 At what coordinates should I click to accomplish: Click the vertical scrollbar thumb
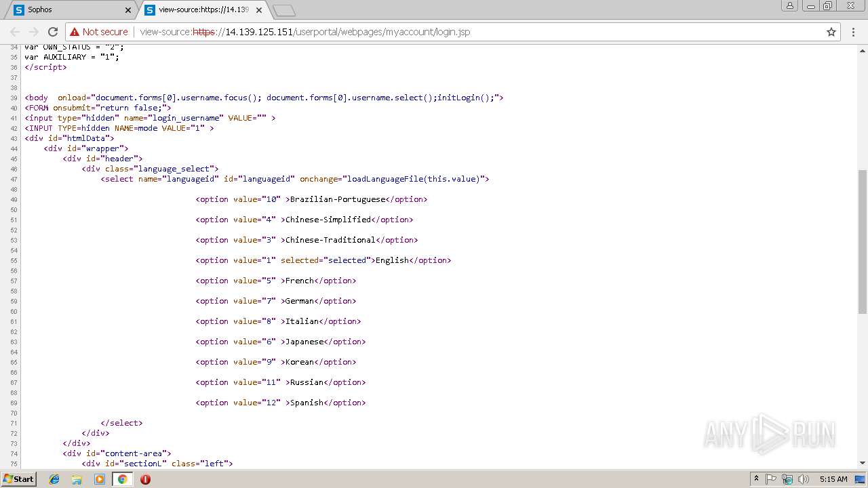click(863, 241)
